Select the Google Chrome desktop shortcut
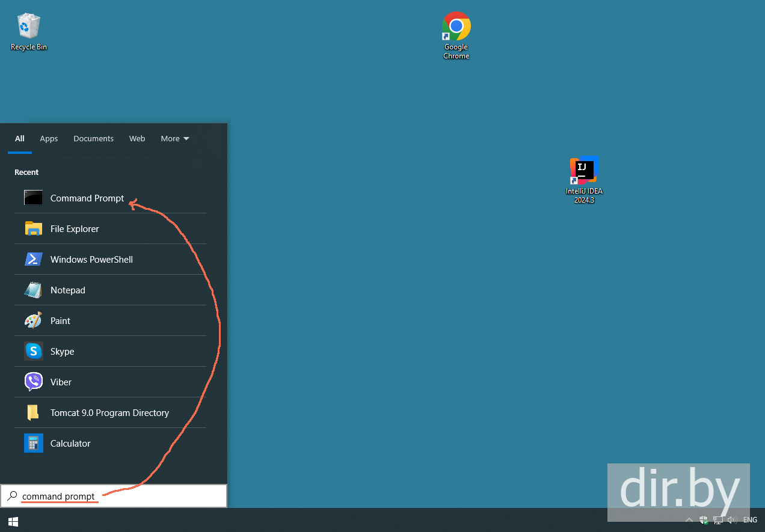This screenshot has width=765, height=532. [456, 35]
